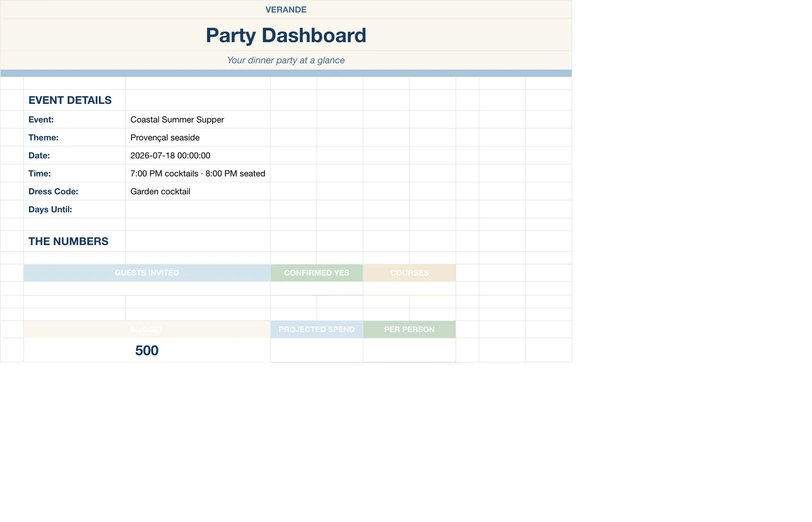Select the COURSES header cell
This screenshot has width=812, height=522.
[x=410, y=273]
